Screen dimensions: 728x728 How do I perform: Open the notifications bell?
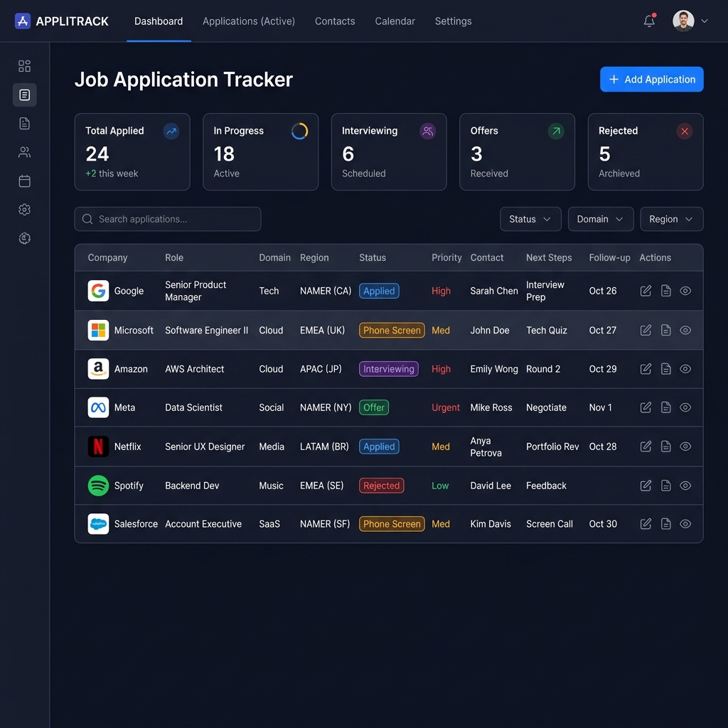coord(649,21)
